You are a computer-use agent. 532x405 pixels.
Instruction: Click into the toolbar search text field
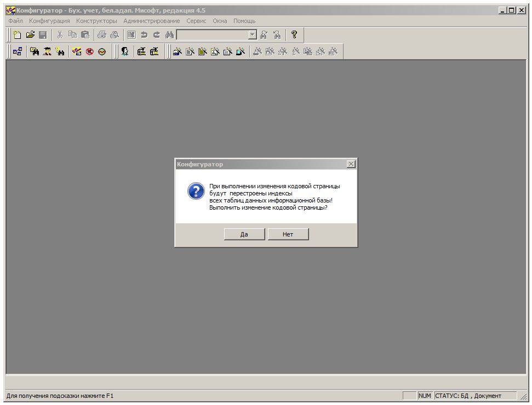point(211,35)
